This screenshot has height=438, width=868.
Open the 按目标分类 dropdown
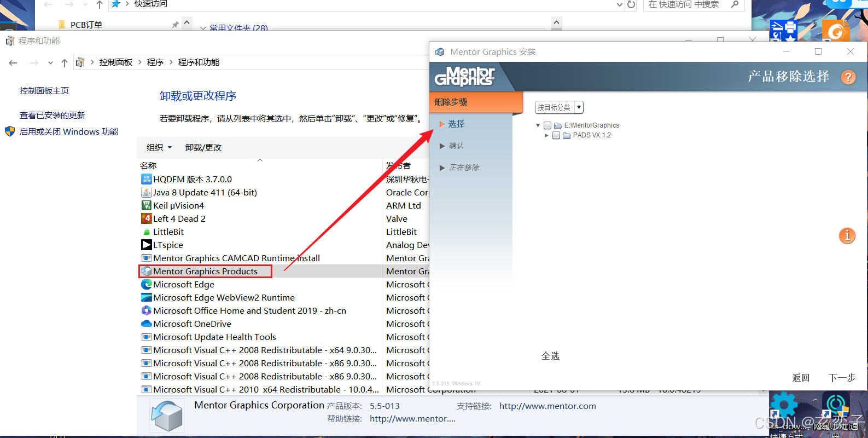click(x=559, y=107)
